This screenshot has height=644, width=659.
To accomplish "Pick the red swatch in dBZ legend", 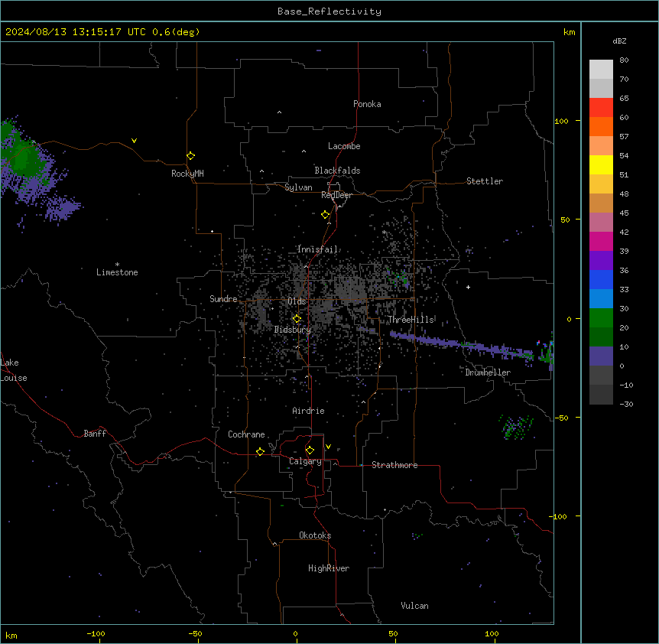I will pyautogui.click(x=601, y=108).
